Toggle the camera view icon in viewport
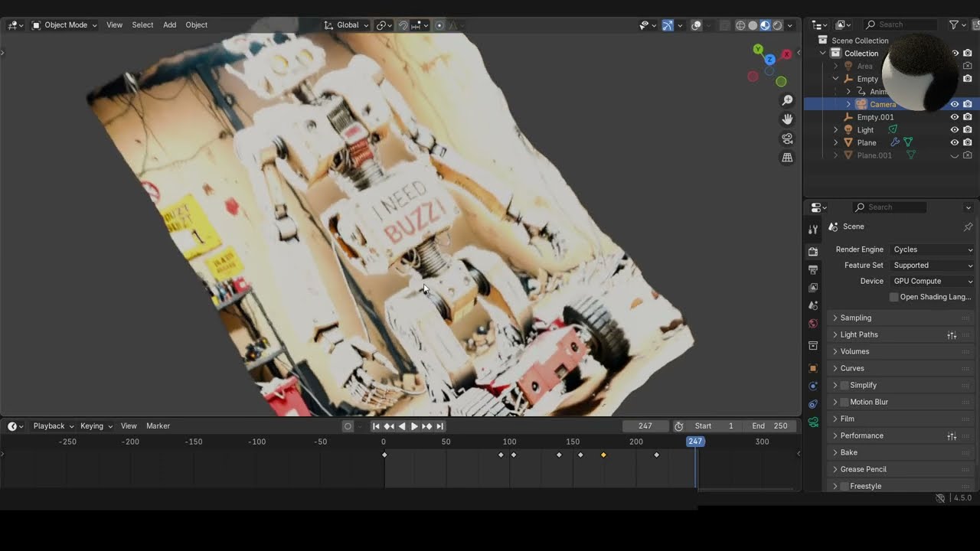This screenshot has width=980, height=551. click(787, 139)
